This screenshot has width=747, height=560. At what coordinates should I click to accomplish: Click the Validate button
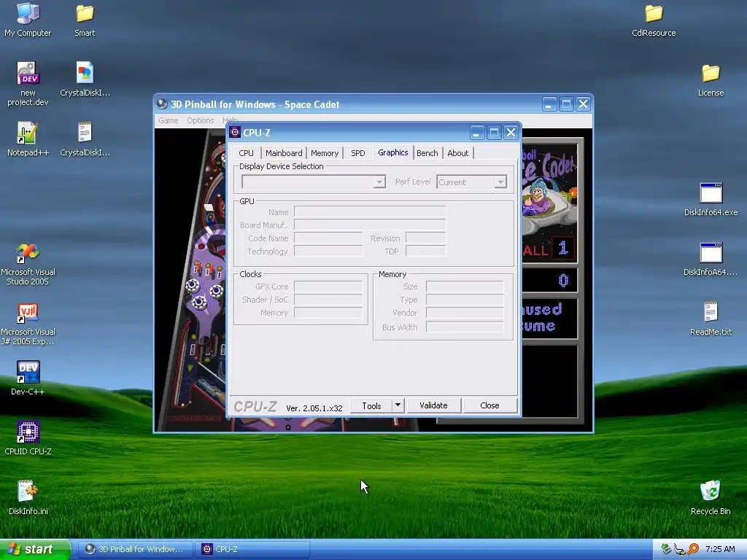[x=433, y=405]
